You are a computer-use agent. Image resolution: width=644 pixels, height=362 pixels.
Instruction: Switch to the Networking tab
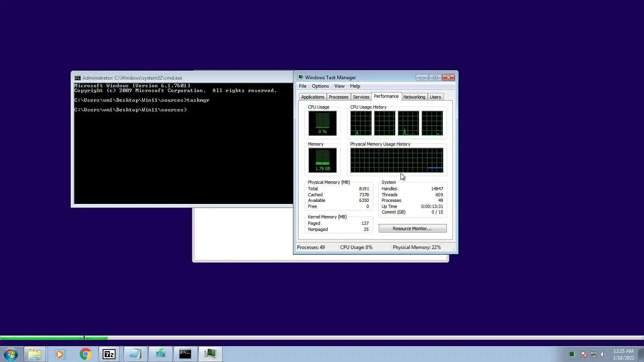[414, 97]
